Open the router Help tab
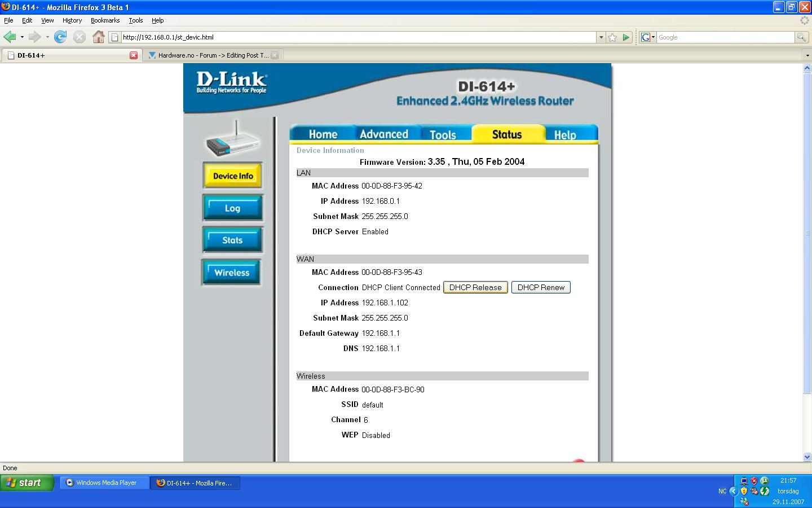This screenshot has height=508, width=812. [565, 134]
